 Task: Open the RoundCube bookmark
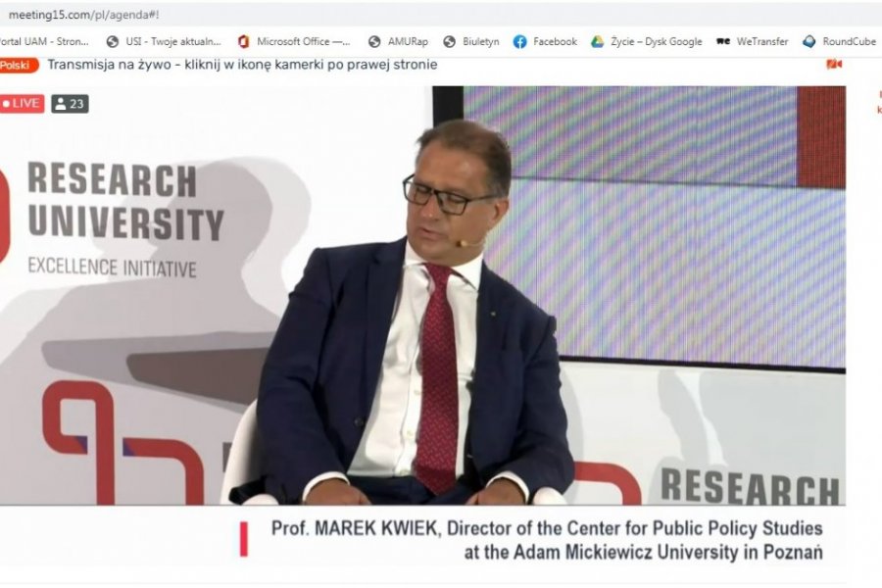tap(839, 41)
